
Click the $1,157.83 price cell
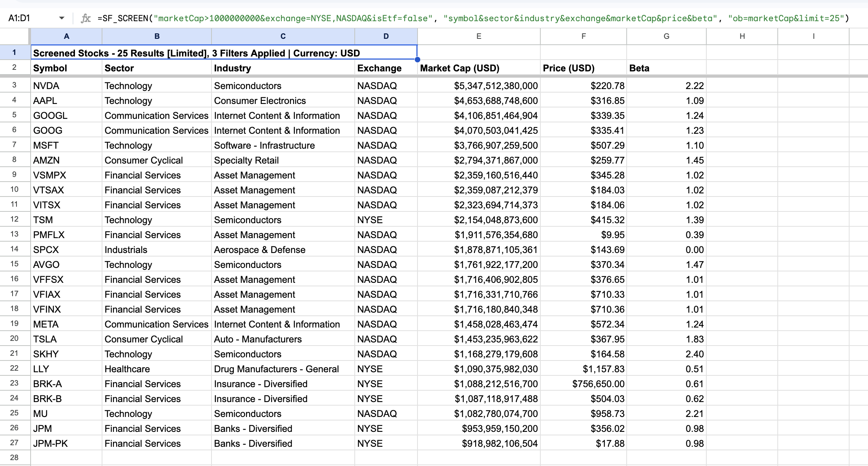pyautogui.click(x=584, y=369)
